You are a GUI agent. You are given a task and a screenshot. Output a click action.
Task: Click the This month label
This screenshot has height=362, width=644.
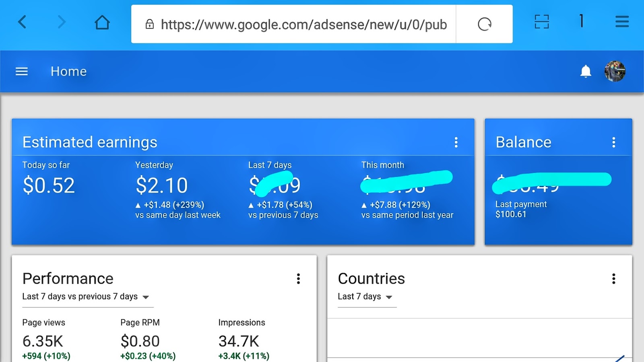coord(383,165)
